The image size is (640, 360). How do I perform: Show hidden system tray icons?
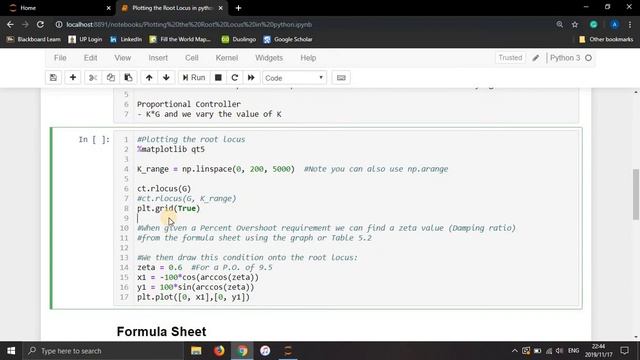(x=514, y=351)
